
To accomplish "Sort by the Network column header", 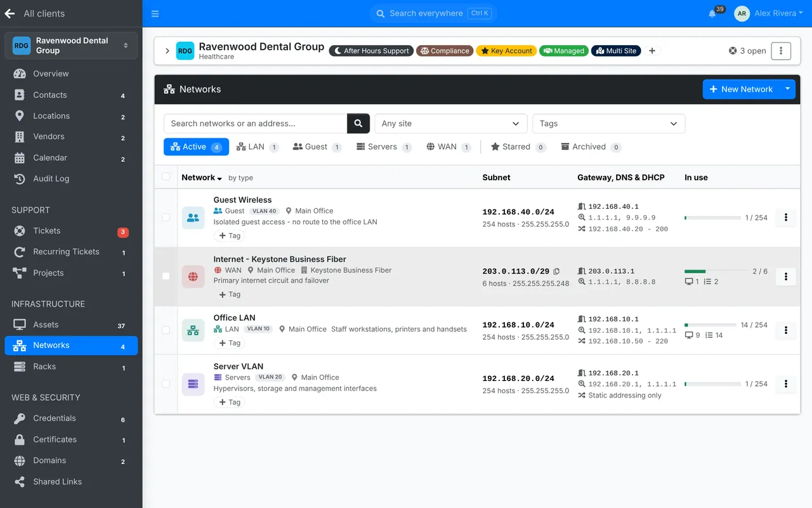I will click(202, 178).
